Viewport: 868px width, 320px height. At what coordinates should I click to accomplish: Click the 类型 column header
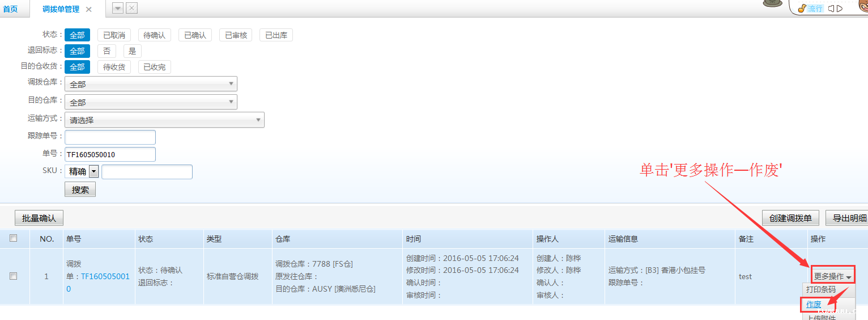click(x=214, y=239)
